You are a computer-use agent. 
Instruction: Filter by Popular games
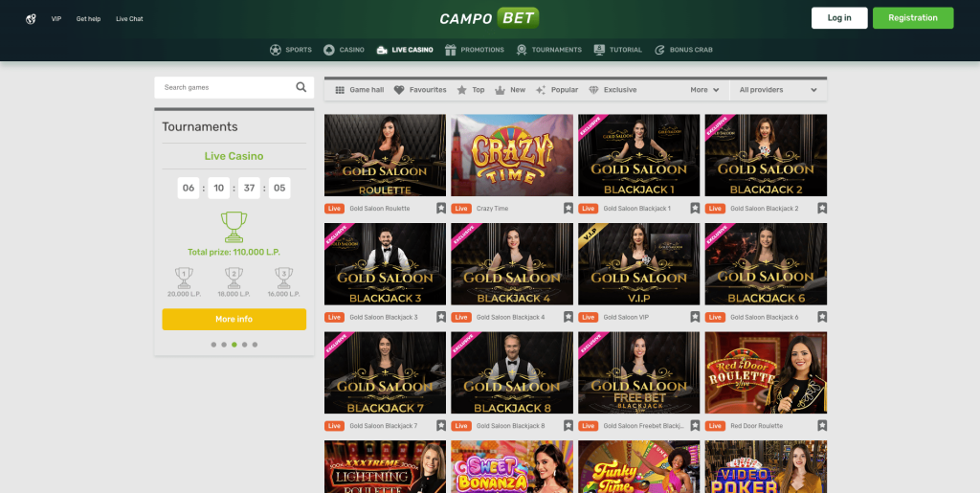pyautogui.click(x=557, y=90)
